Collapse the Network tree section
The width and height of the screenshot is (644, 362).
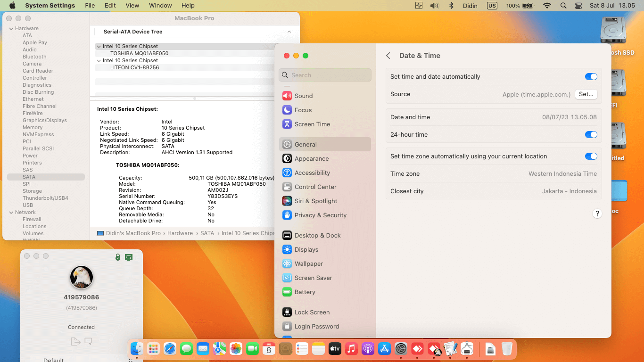[x=11, y=212]
